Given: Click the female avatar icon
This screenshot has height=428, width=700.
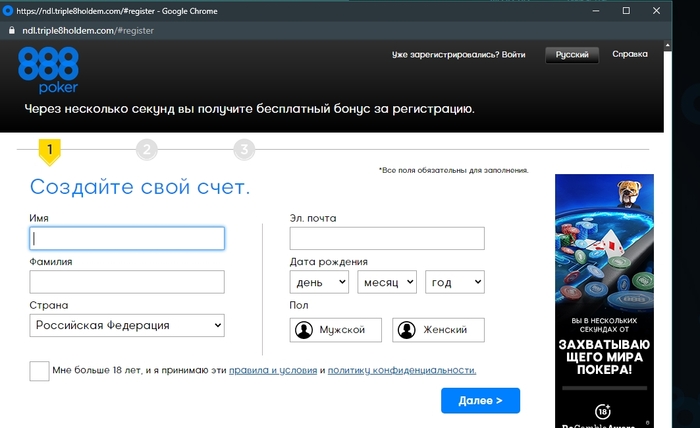Looking at the screenshot, I should (407, 330).
